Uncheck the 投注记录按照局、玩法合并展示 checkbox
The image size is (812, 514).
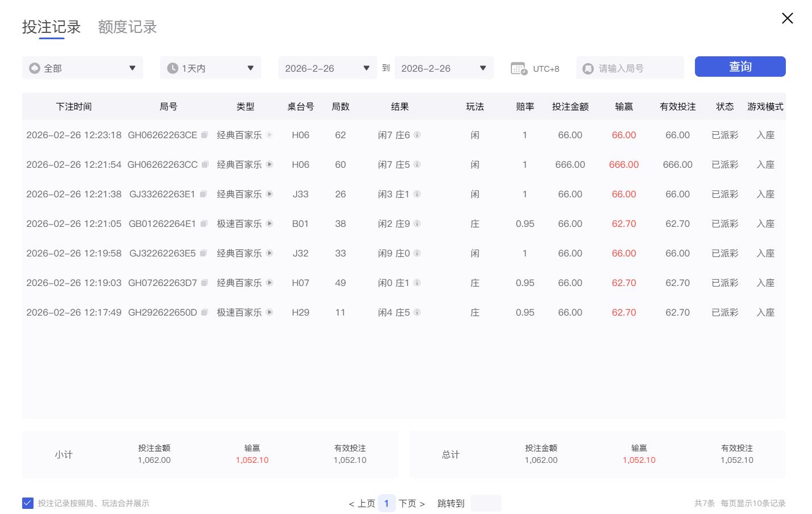click(x=27, y=503)
